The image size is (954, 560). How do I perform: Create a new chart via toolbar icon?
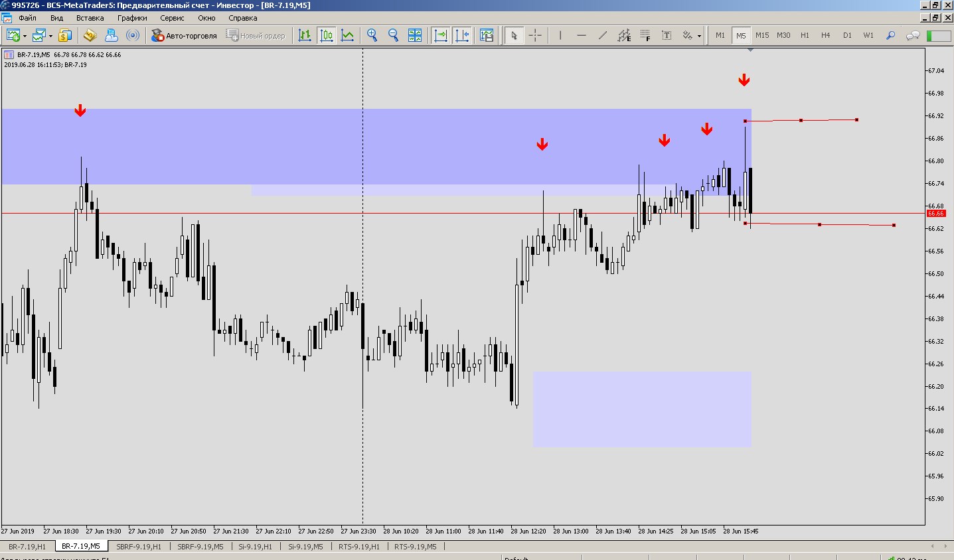tap(13, 35)
